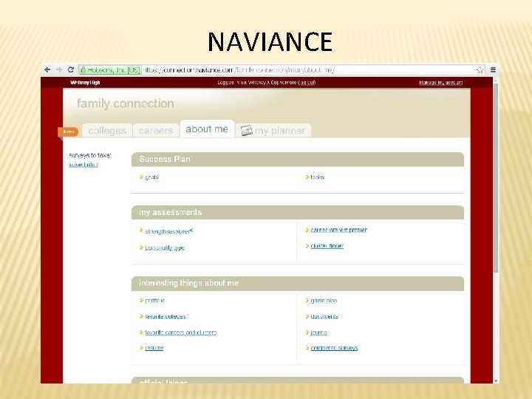Open the career interest profiler link
This screenshot has height=399, width=532.
(338, 230)
